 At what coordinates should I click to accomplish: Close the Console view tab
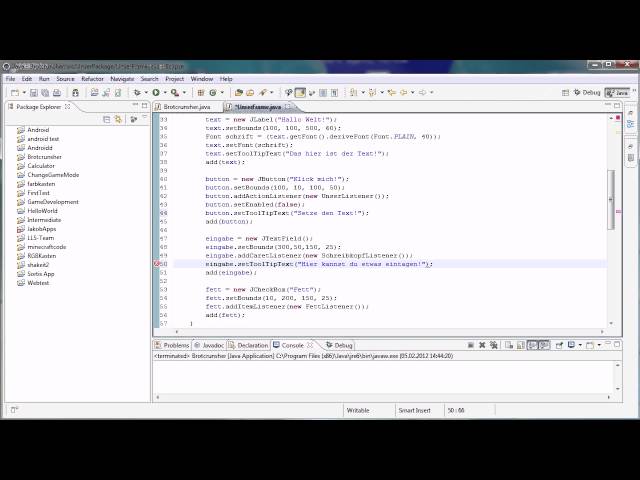[x=310, y=345]
